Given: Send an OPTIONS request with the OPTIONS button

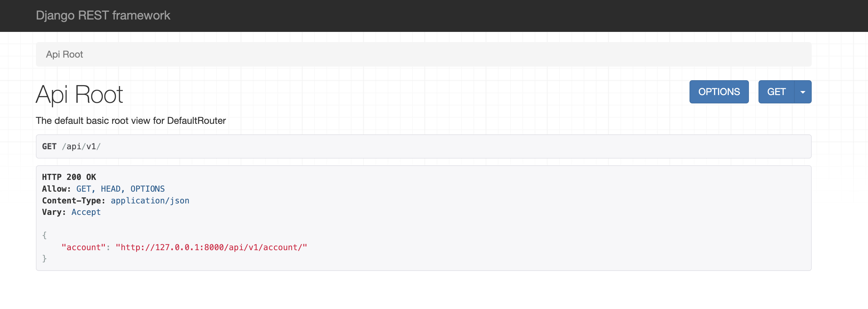Looking at the screenshot, I should click(x=719, y=91).
